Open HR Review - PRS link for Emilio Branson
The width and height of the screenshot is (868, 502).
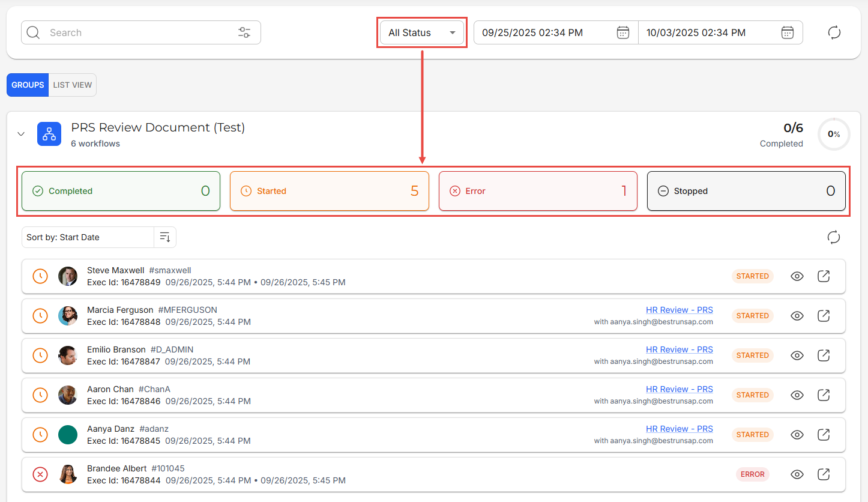pos(679,349)
